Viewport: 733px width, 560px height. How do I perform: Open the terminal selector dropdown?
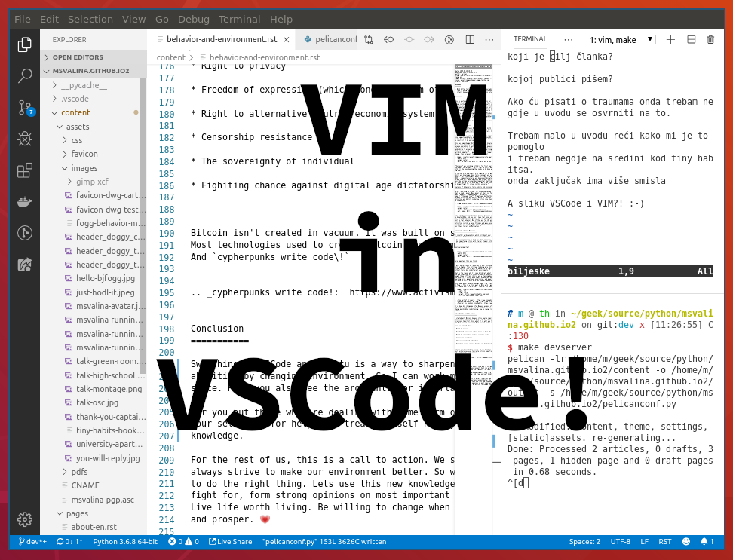point(621,40)
